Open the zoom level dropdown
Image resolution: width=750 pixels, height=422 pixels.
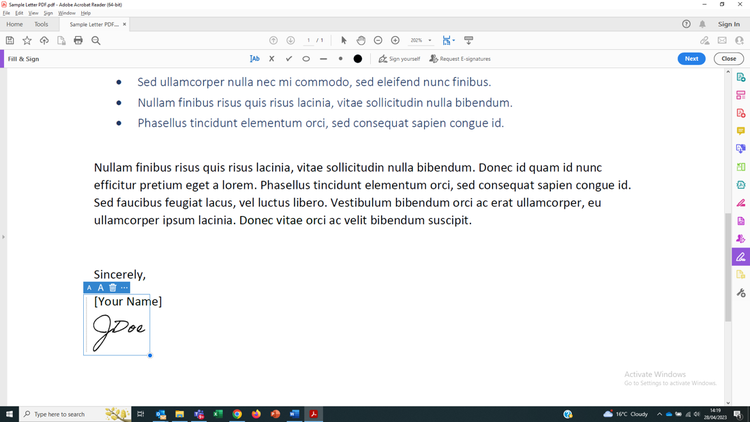430,41
